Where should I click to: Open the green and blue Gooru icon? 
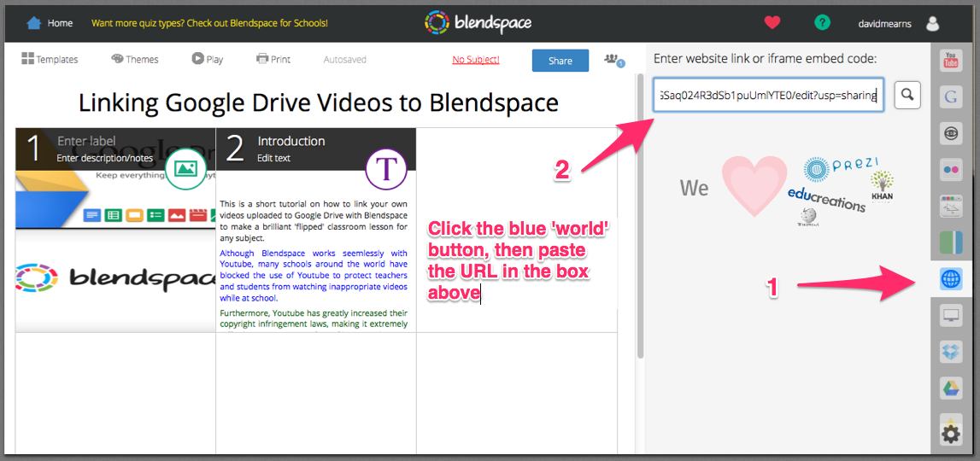click(951, 242)
